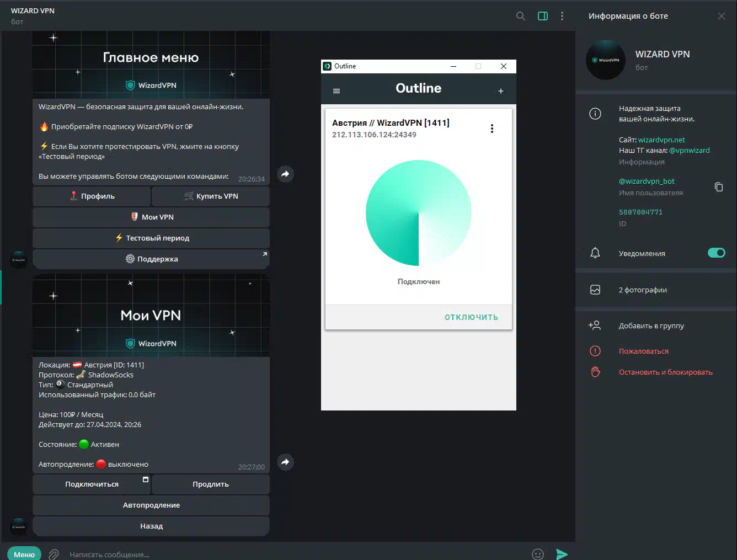
Task: Click the Outline app icon in title bar
Action: click(327, 66)
